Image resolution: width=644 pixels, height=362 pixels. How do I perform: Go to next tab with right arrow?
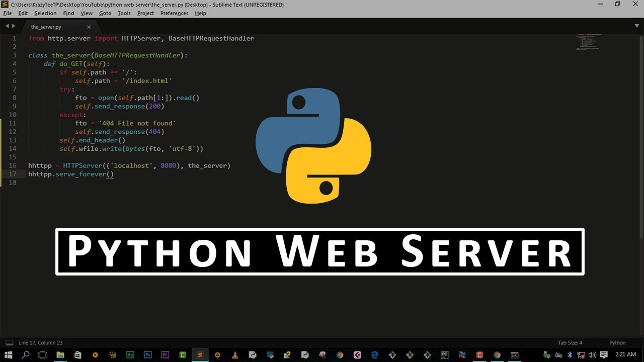(x=13, y=26)
